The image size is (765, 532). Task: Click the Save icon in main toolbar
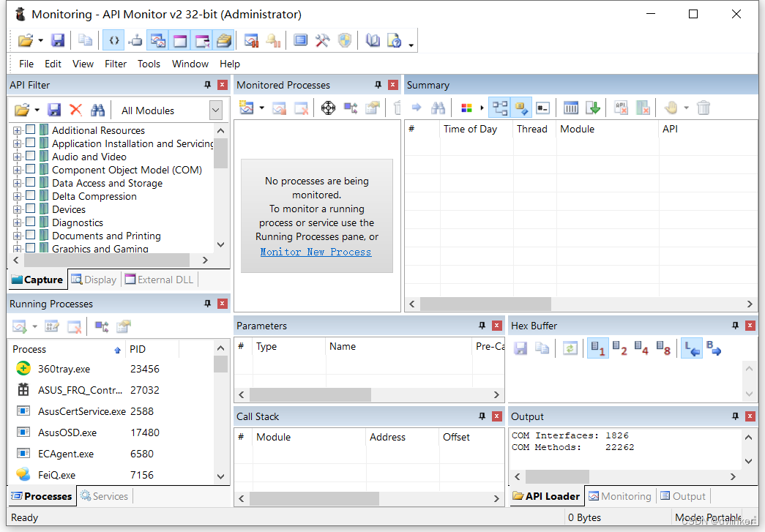(58, 40)
